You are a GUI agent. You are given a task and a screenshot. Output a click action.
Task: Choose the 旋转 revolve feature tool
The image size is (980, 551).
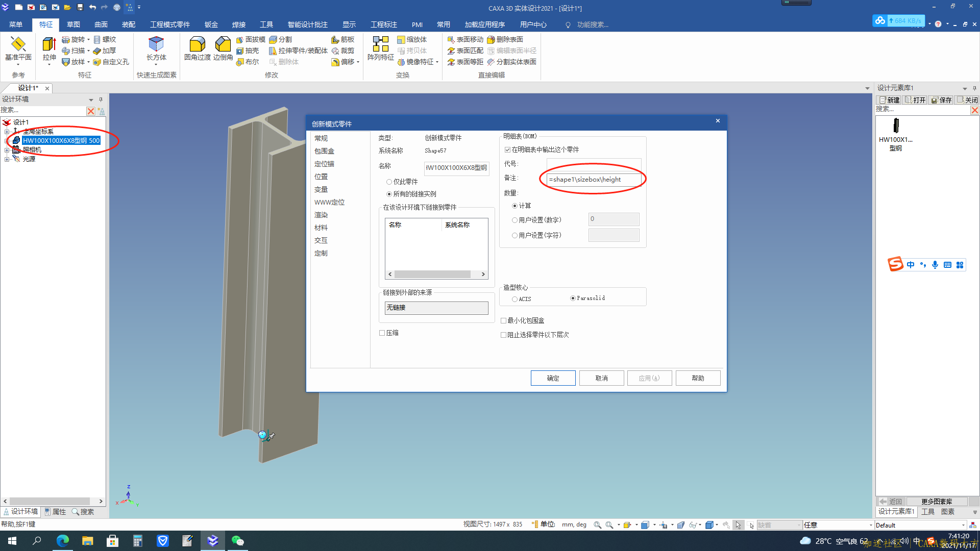pyautogui.click(x=73, y=39)
